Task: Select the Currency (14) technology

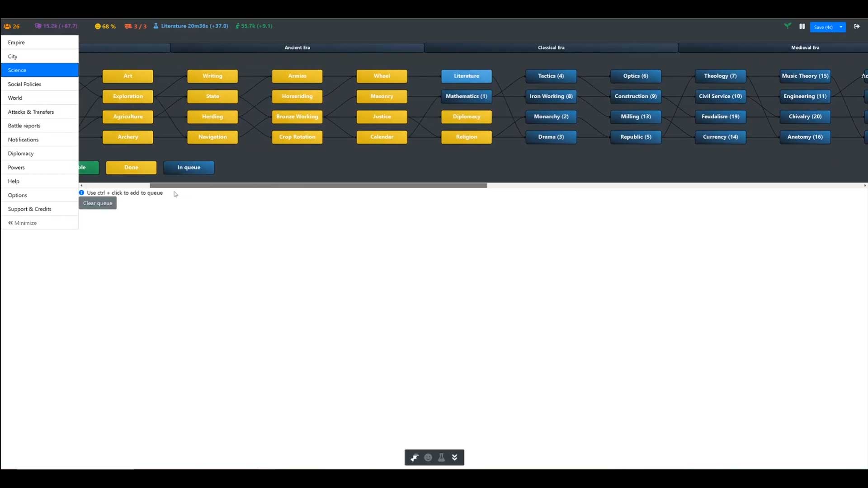Action: click(x=721, y=137)
